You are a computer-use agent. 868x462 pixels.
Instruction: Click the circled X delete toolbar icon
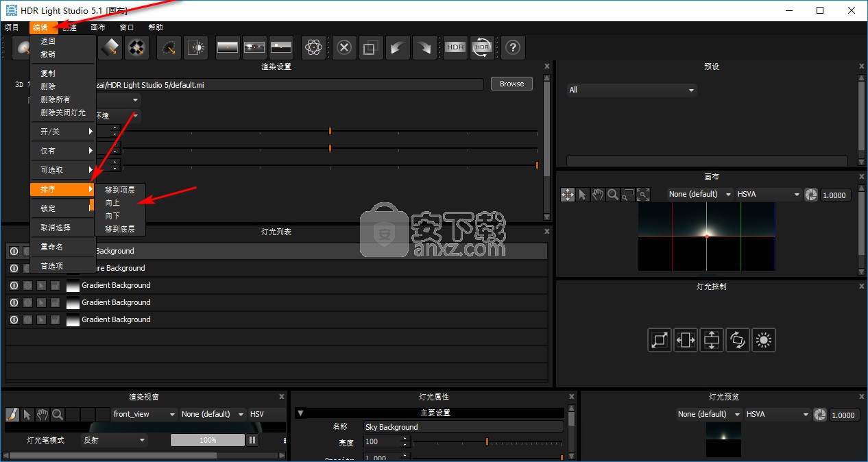tap(345, 47)
